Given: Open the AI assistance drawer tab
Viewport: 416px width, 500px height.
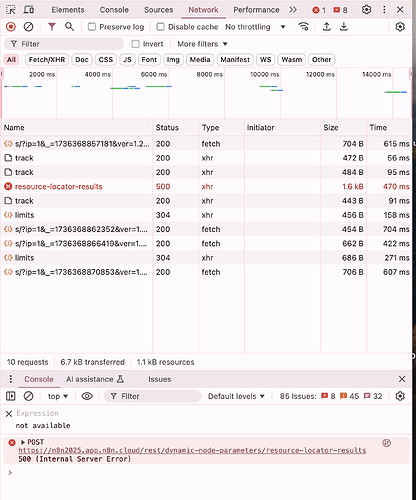Looking at the screenshot, I should coord(95,379).
